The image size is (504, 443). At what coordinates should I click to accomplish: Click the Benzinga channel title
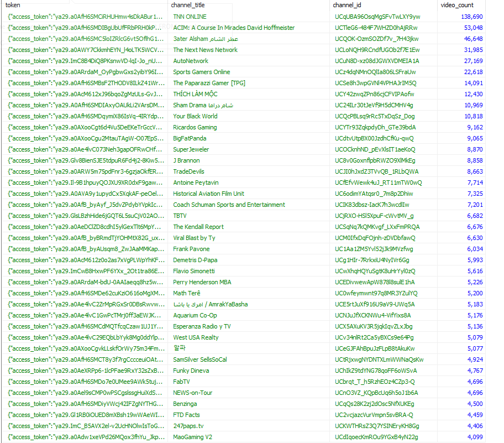(x=185, y=404)
